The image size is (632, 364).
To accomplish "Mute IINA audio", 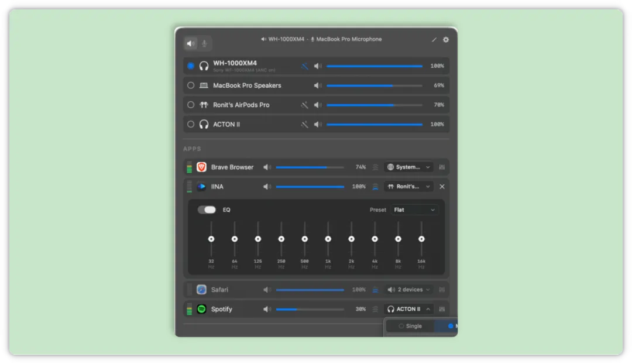I will 267,187.
